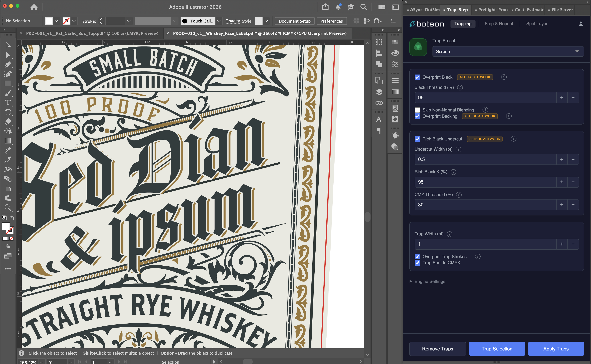
Task: Click the Home icon
Action: pyautogui.click(x=34, y=7)
